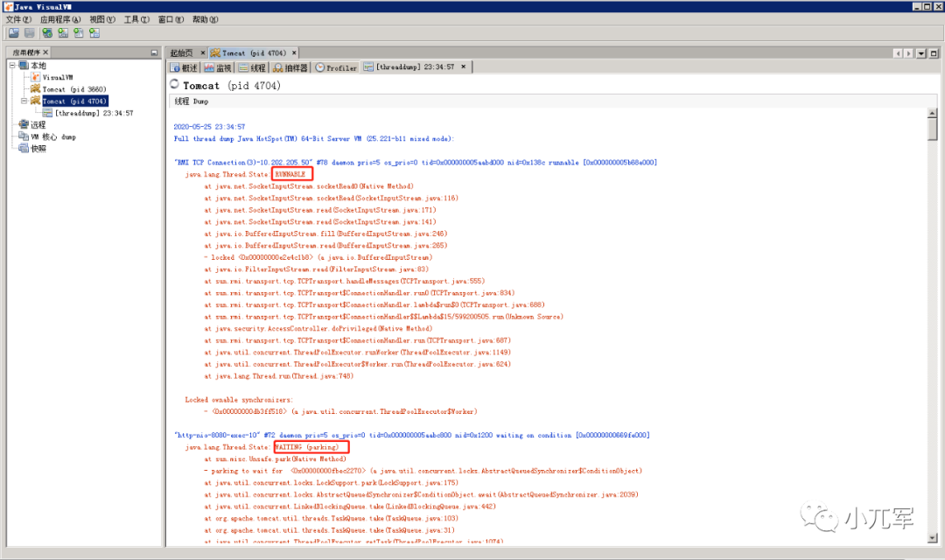
Task: Collapse the 本地 tree node
Action: pyautogui.click(x=12, y=65)
